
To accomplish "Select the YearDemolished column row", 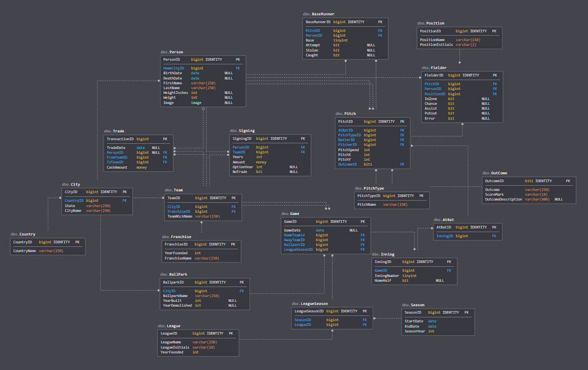I will pos(205,305).
